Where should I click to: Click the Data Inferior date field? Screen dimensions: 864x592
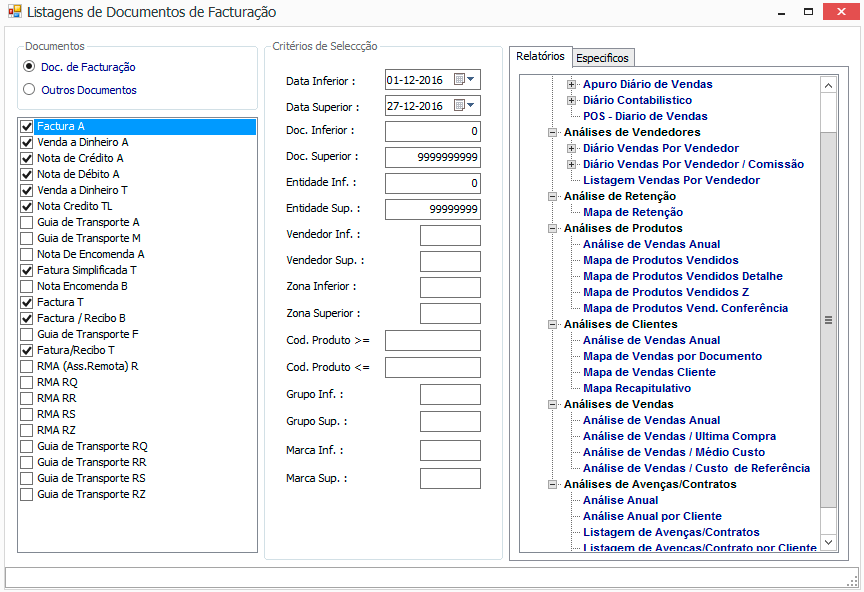[x=433, y=80]
